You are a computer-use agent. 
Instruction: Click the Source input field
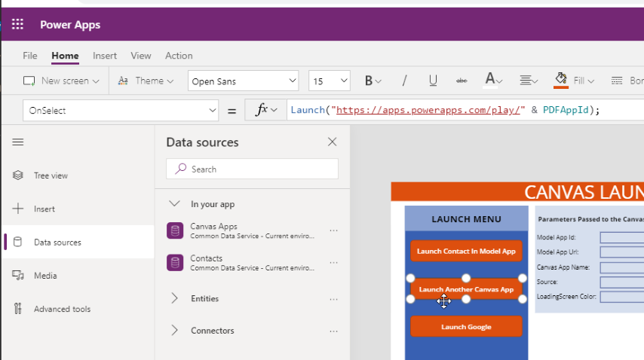pos(622,282)
